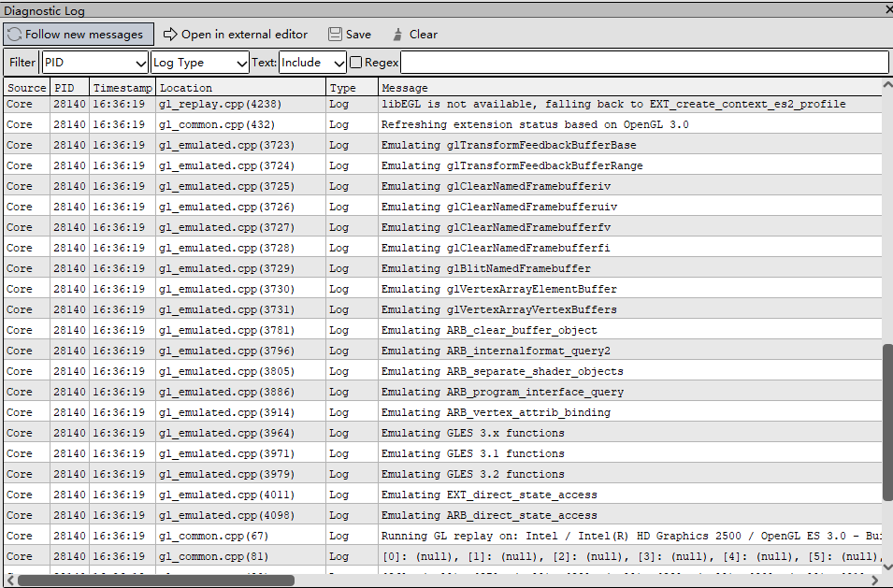Viewport: 893px width, 588px height.
Task: Toggle Follow new messages button
Action: click(x=79, y=35)
